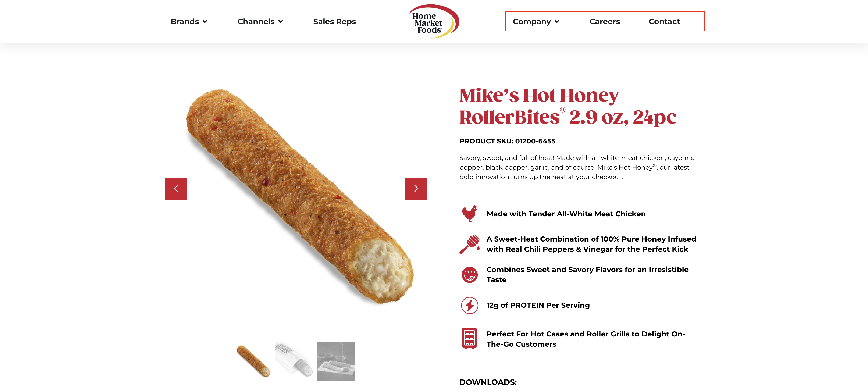Click the honey dipper icon
Screen dimensions: 868x392
[x=469, y=244]
